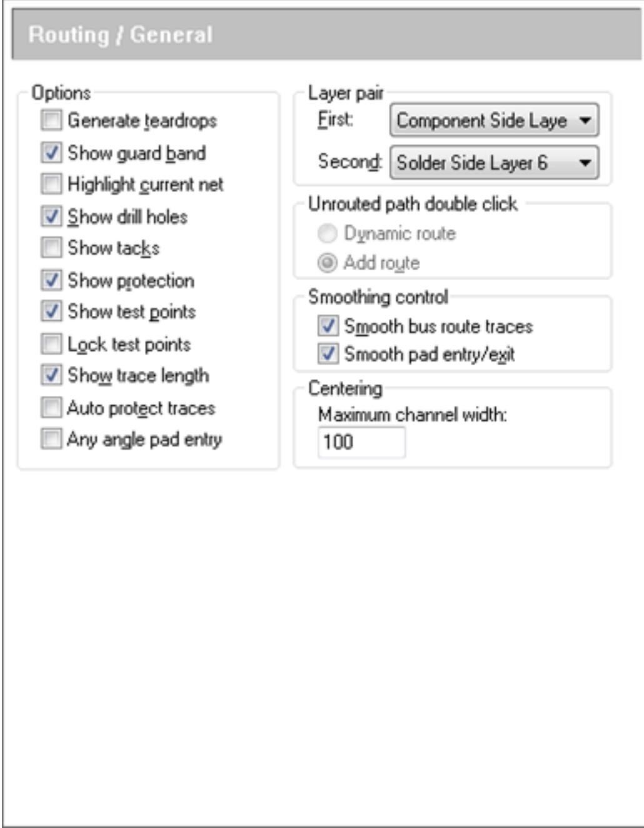Toggle Show test points off

(x=51, y=311)
